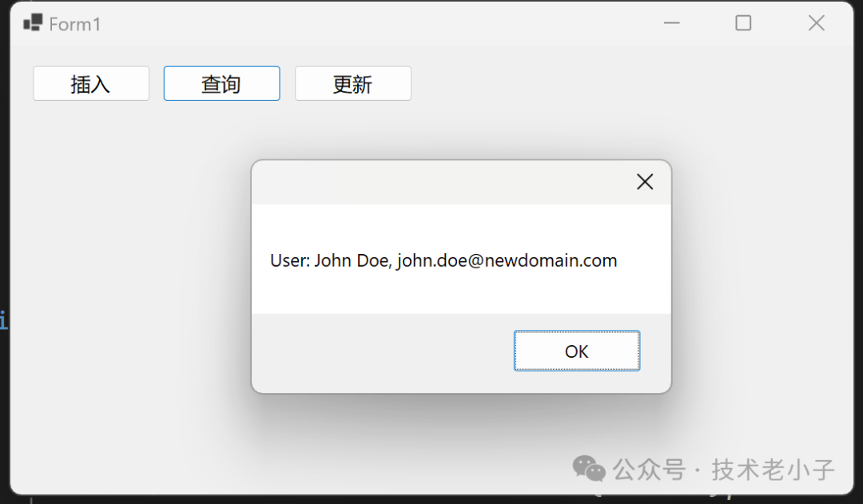The width and height of the screenshot is (863, 504).
Task: Click the WeChat logo in the watermark
Action: 589,469
